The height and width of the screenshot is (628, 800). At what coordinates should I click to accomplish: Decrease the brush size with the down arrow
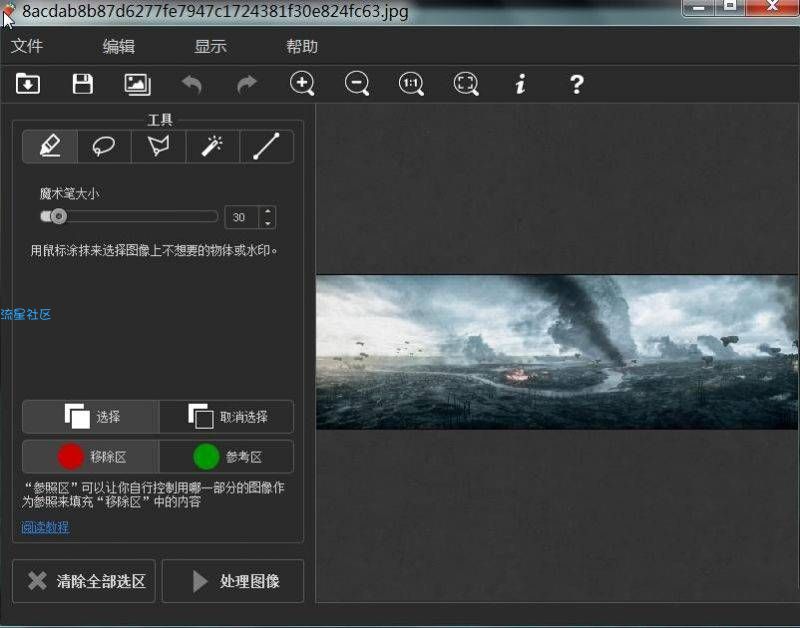point(268,223)
